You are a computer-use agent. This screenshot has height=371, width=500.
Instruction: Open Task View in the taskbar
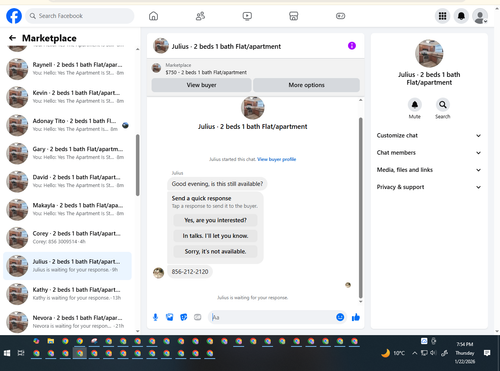click(21, 353)
